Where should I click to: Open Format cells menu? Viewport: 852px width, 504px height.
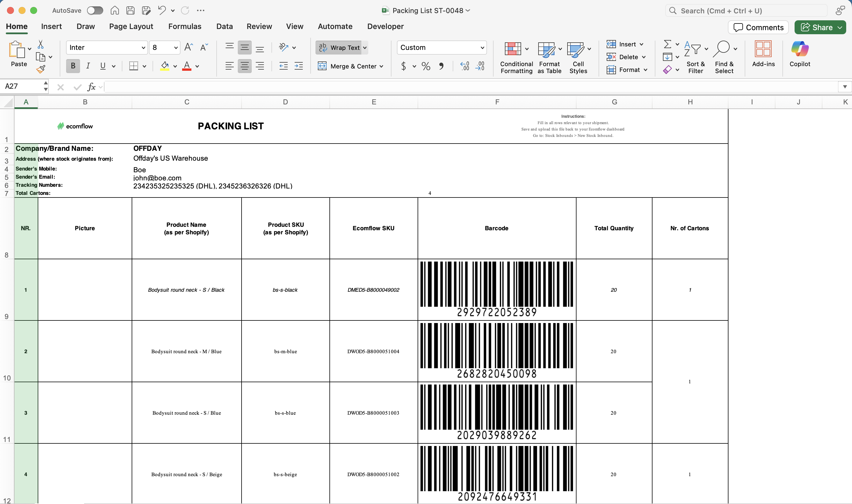pyautogui.click(x=627, y=70)
